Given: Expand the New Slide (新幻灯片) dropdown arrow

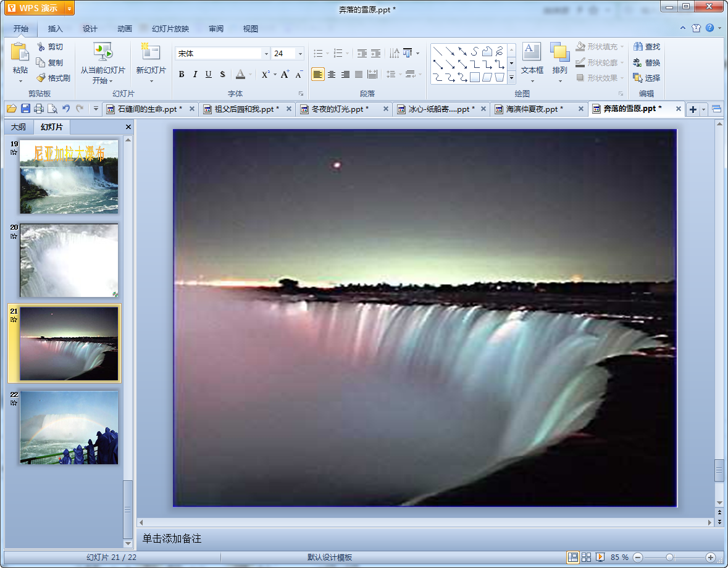Looking at the screenshot, I should click(x=151, y=81).
